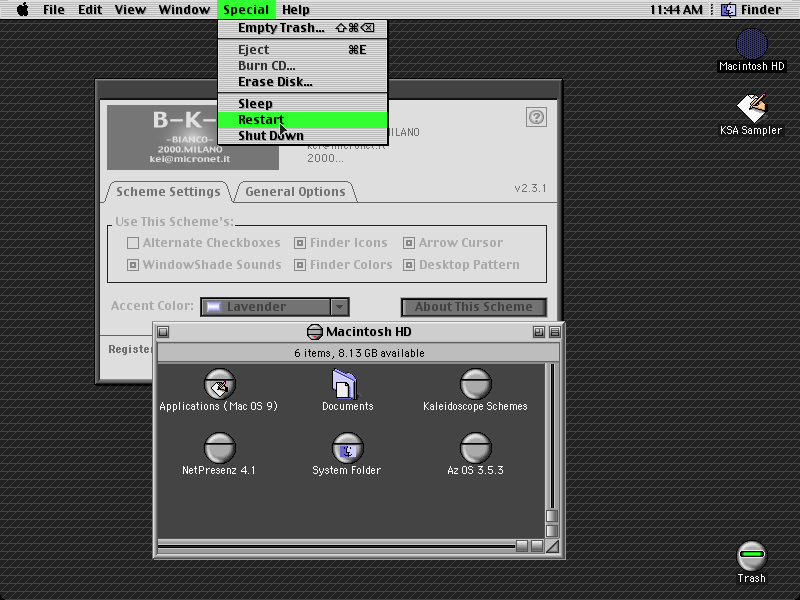Click the Lavender color swatch
Image resolution: width=800 pixels, height=600 pixels.
(x=213, y=307)
